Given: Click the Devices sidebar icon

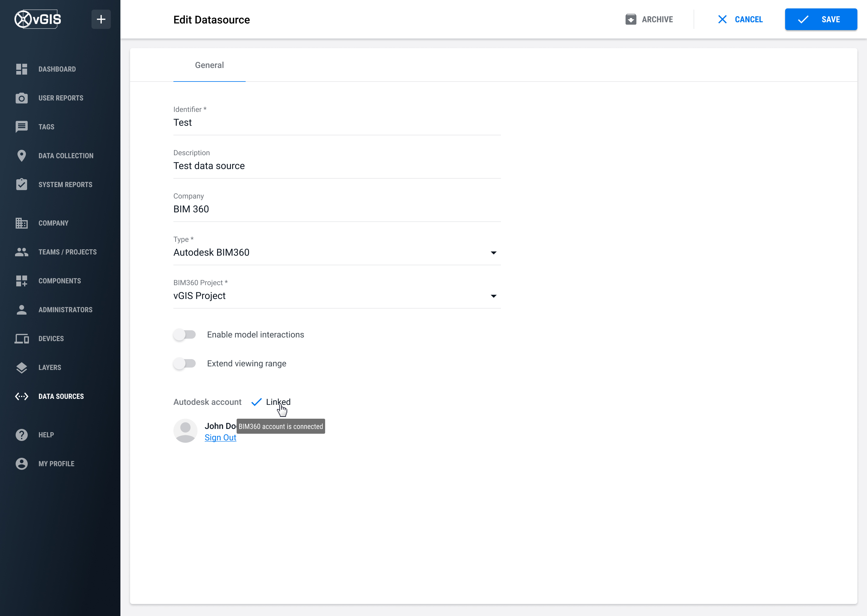Looking at the screenshot, I should [22, 339].
